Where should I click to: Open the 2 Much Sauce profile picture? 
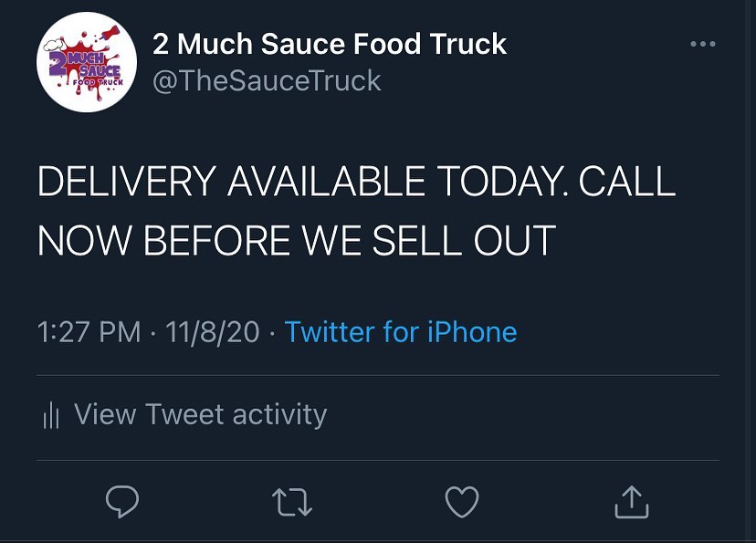(x=87, y=62)
